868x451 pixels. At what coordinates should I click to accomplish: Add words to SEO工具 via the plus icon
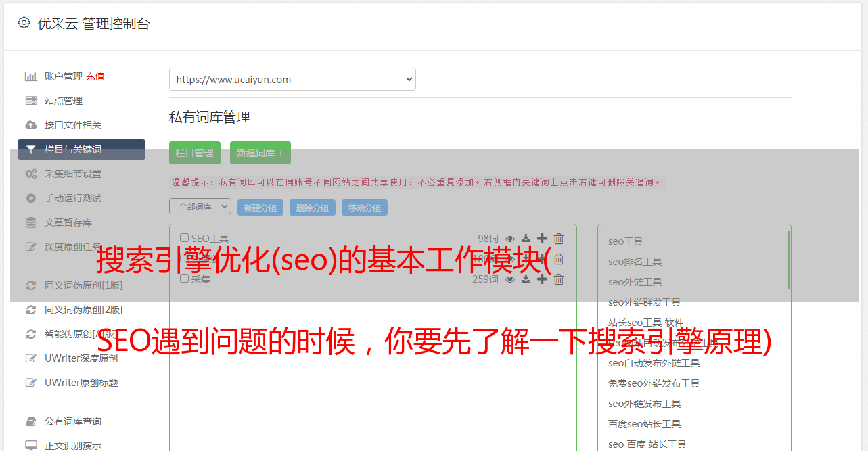click(542, 239)
